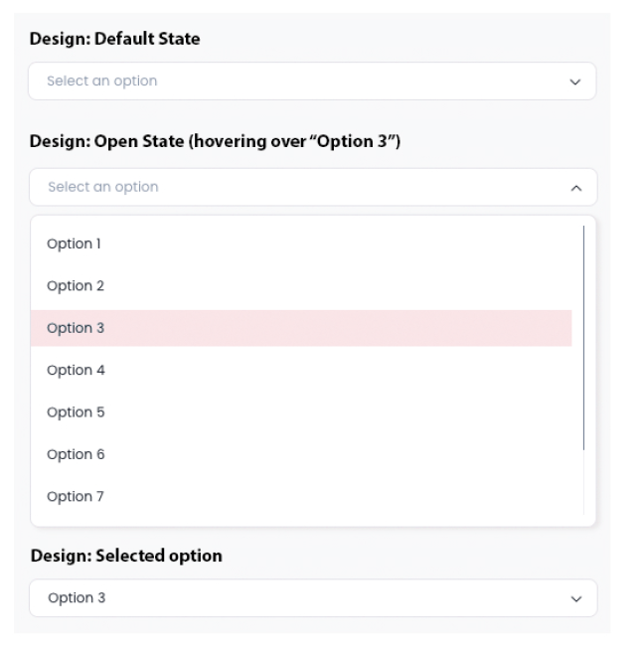The height and width of the screenshot is (650, 644).
Task: Choose Option 1 from the list
Action: [301, 244]
